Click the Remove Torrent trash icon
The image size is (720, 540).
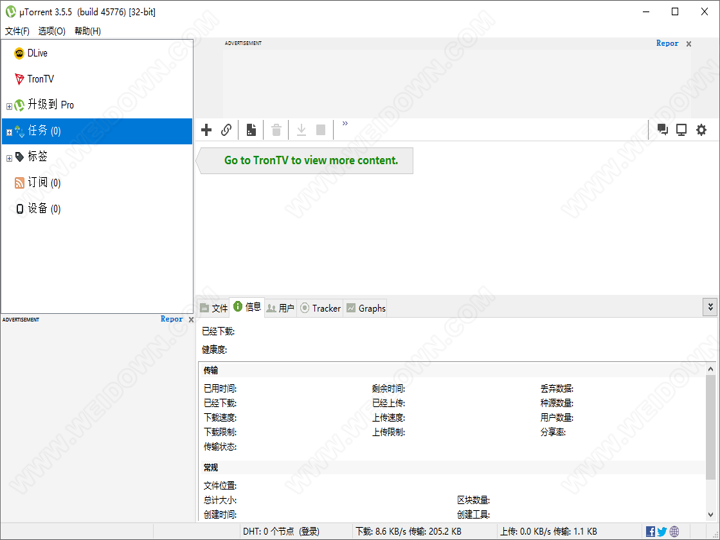pyautogui.click(x=276, y=130)
